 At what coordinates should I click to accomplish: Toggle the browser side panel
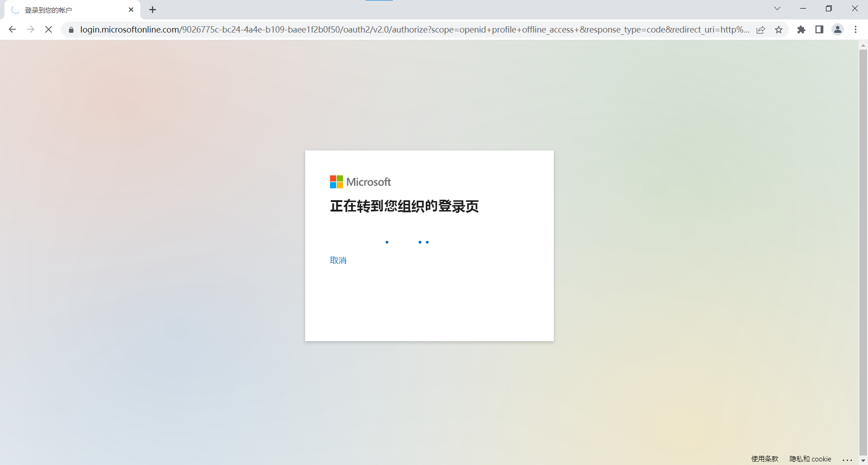819,29
